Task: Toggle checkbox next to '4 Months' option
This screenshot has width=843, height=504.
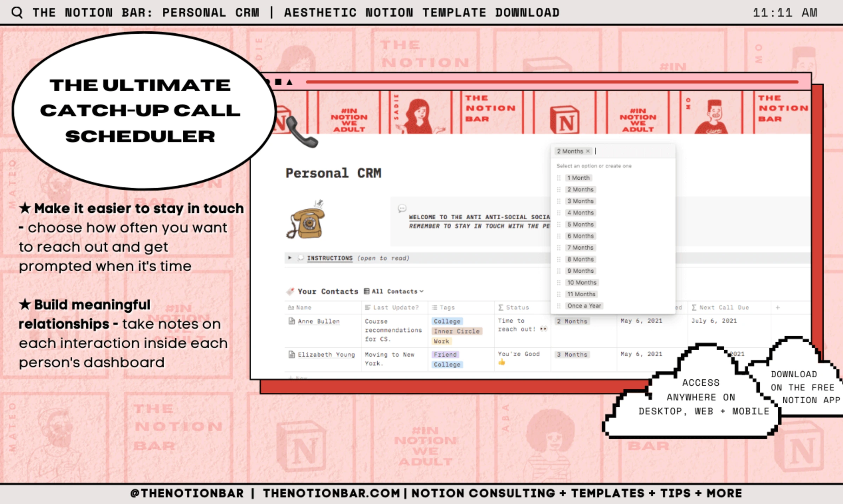Action: pos(558,213)
